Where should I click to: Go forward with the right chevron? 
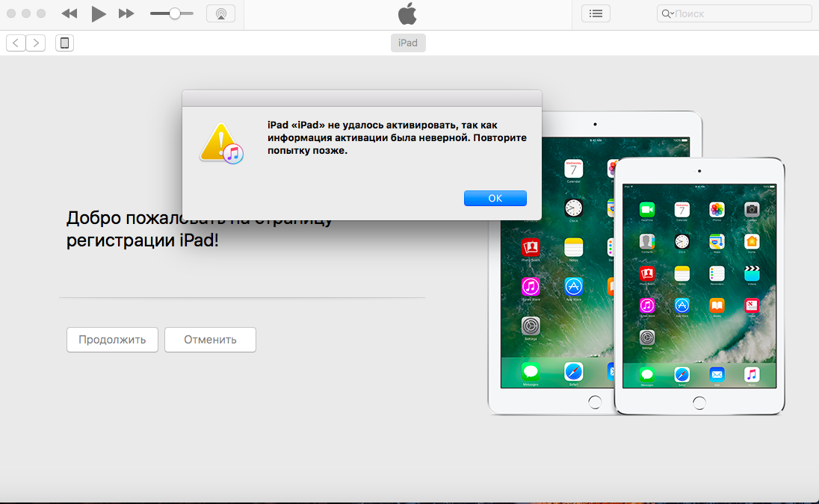tap(36, 43)
